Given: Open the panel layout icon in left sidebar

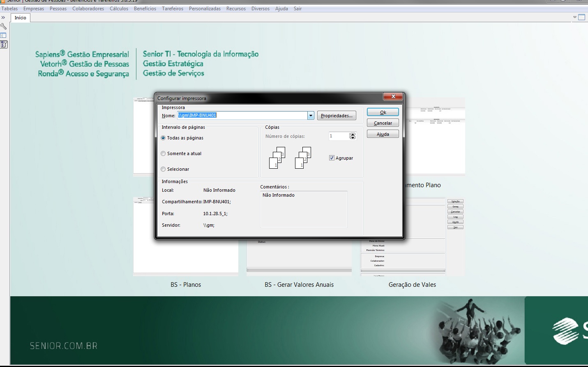Looking at the screenshot, I should tap(3, 35).
